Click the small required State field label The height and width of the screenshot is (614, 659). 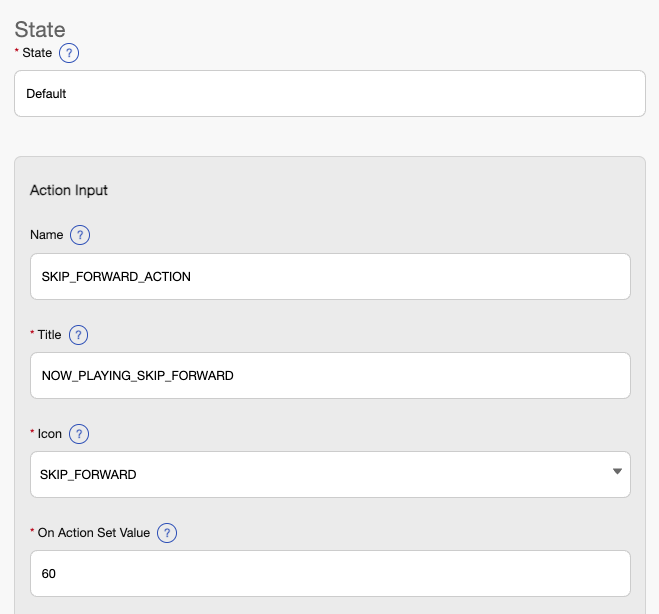click(x=37, y=53)
